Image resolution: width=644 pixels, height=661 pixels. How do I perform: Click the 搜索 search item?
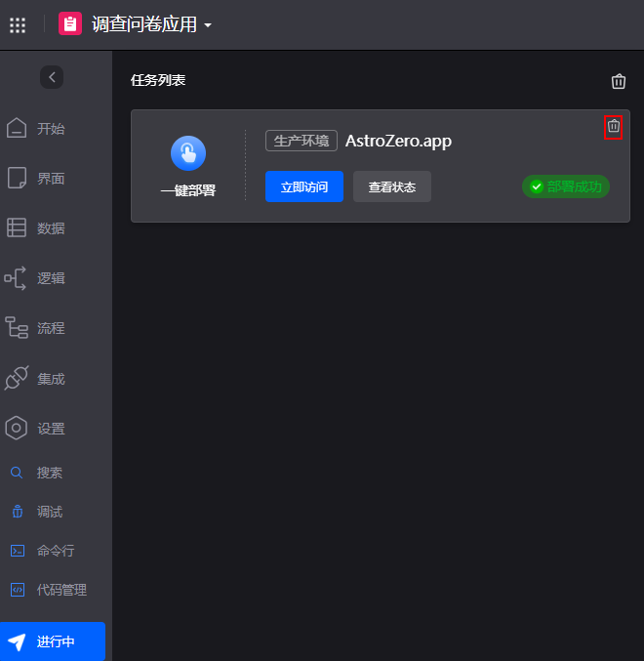37,473
